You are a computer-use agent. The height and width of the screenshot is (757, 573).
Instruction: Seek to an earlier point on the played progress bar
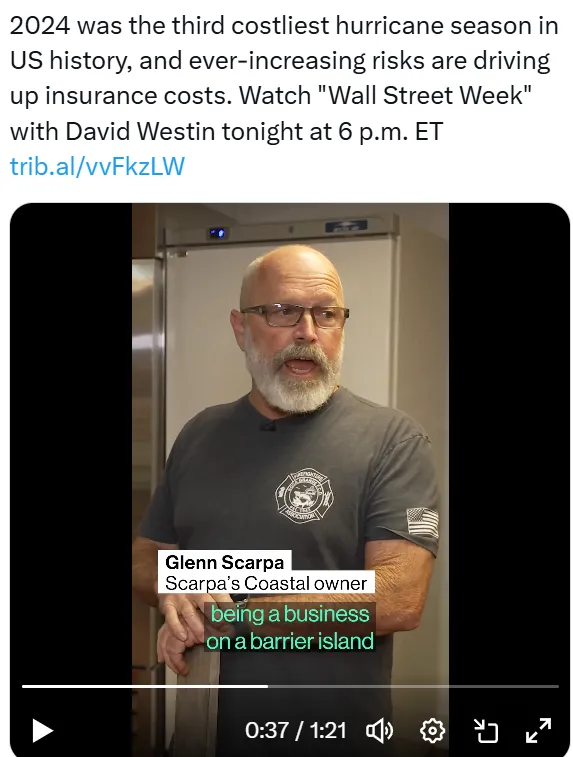click(x=145, y=686)
